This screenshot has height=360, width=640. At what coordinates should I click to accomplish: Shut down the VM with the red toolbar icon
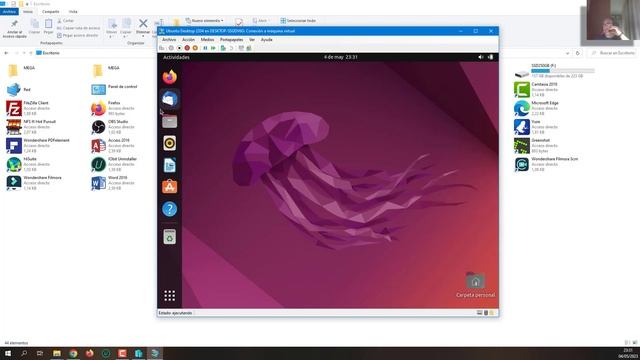(187, 48)
